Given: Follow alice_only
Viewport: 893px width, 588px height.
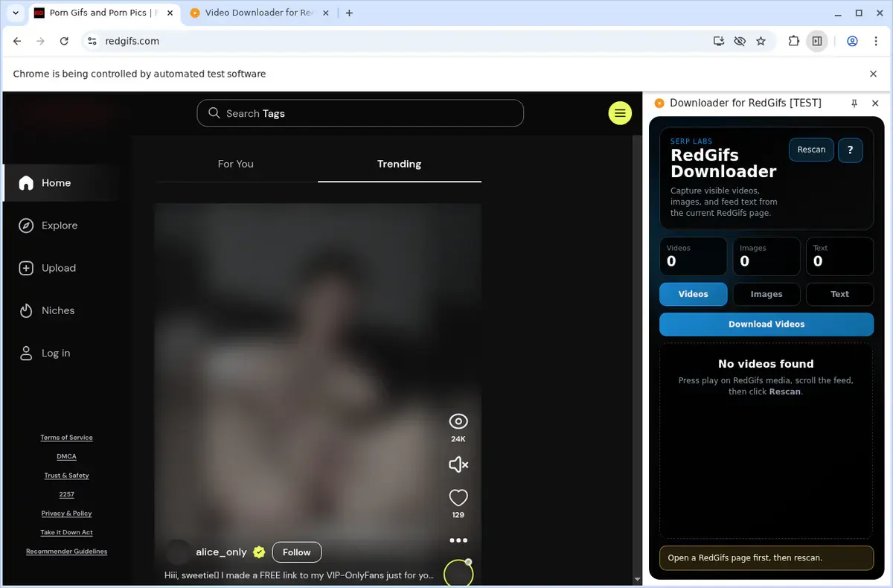Looking at the screenshot, I should (x=297, y=552).
